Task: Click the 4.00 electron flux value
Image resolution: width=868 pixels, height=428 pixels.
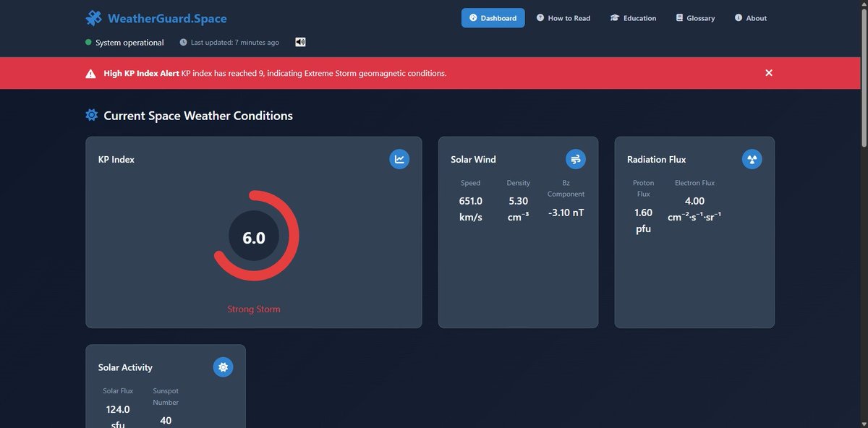Action: click(694, 209)
